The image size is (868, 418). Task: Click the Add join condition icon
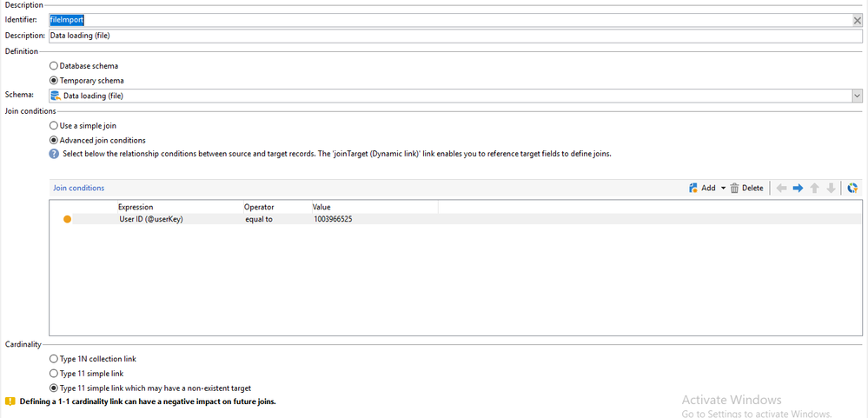[693, 188]
